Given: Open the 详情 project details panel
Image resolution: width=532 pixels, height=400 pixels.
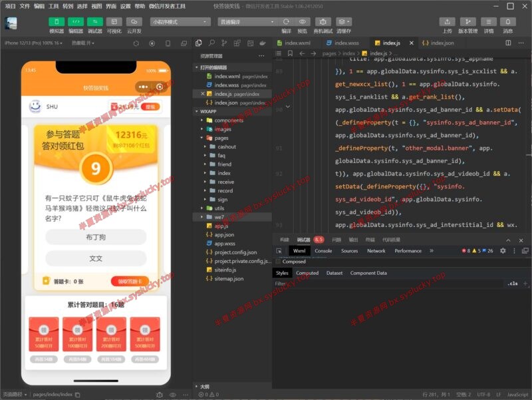Looking at the screenshot, I should coord(489,22).
